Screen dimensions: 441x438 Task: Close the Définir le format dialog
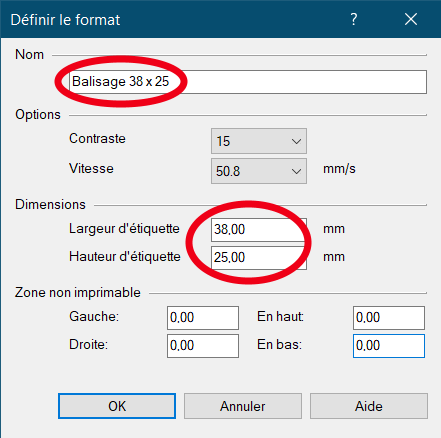coord(411,19)
